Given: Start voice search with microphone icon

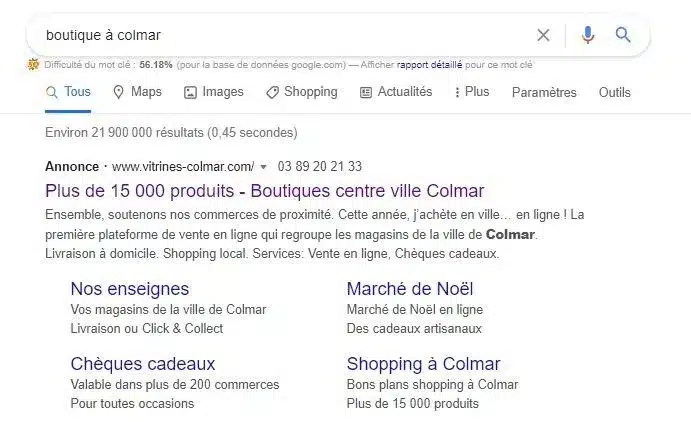Looking at the screenshot, I should 588,35.
